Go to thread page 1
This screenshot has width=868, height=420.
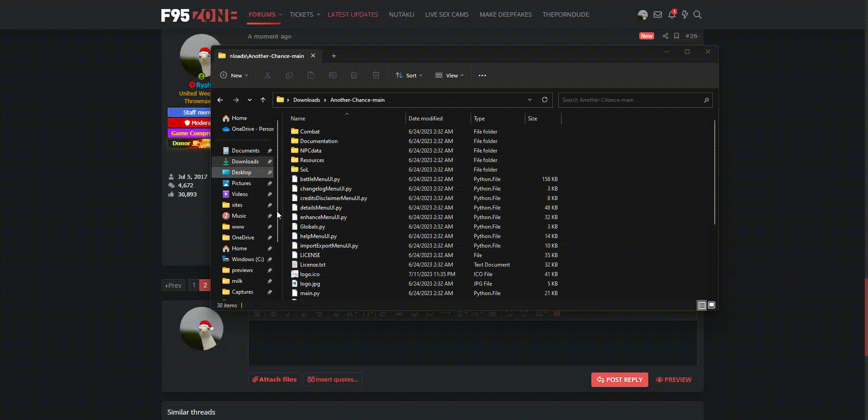click(193, 285)
